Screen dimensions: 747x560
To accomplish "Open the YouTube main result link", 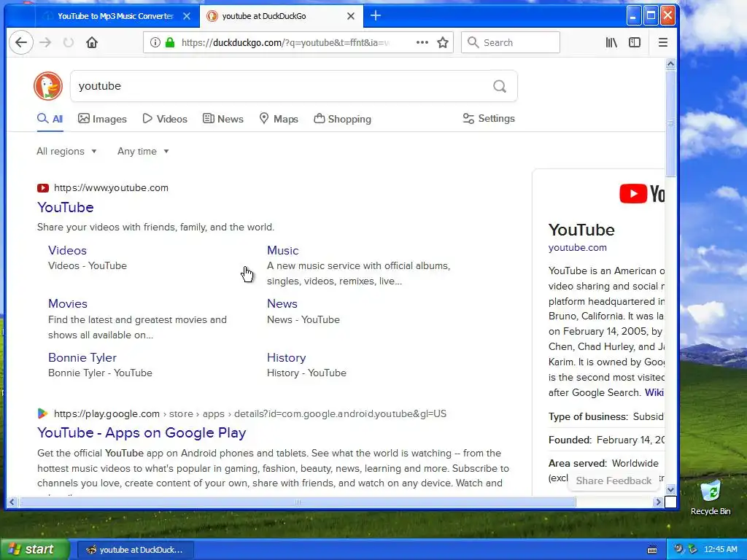I will pos(65,207).
